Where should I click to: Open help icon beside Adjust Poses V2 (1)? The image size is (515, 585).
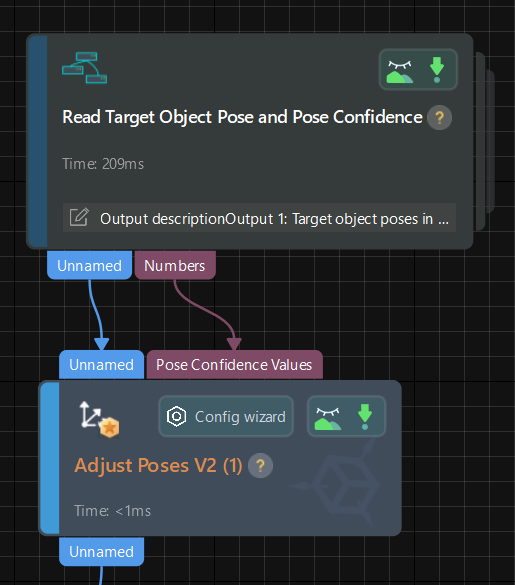click(x=260, y=466)
